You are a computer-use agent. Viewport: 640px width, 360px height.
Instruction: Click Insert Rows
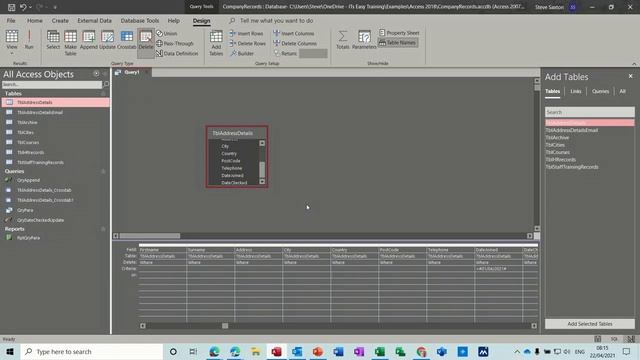[246, 33]
